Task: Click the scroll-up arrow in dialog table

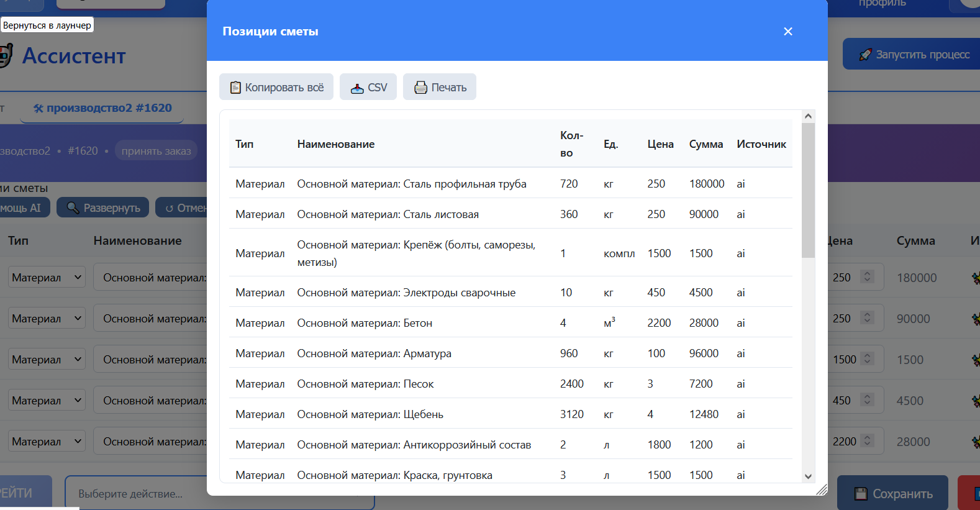Action: tap(808, 116)
